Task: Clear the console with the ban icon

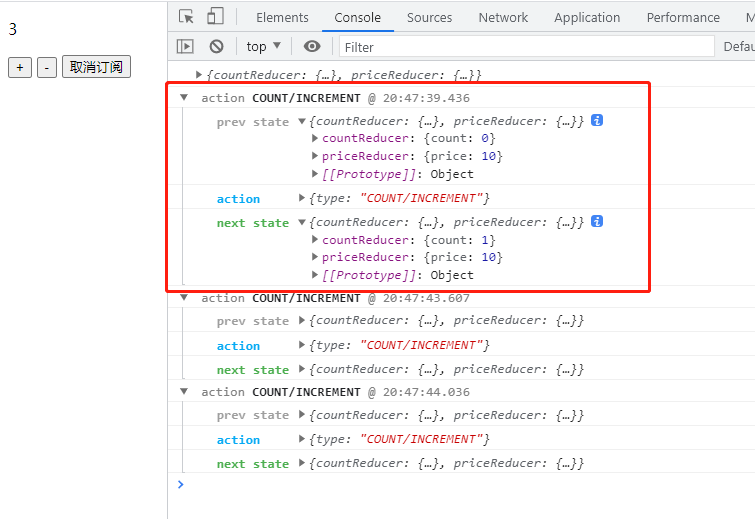Action: coord(216,47)
